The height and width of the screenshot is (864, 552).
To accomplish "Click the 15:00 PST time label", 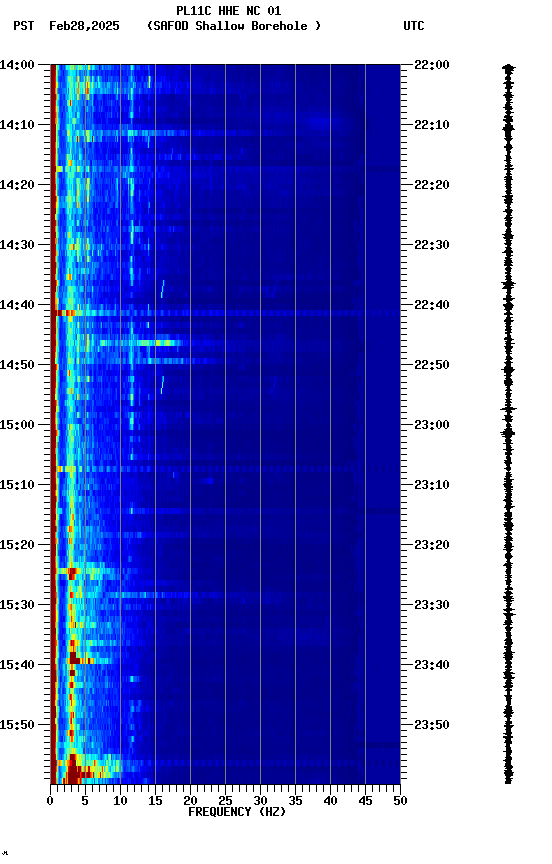I will pyautogui.click(x=17, y=425).
